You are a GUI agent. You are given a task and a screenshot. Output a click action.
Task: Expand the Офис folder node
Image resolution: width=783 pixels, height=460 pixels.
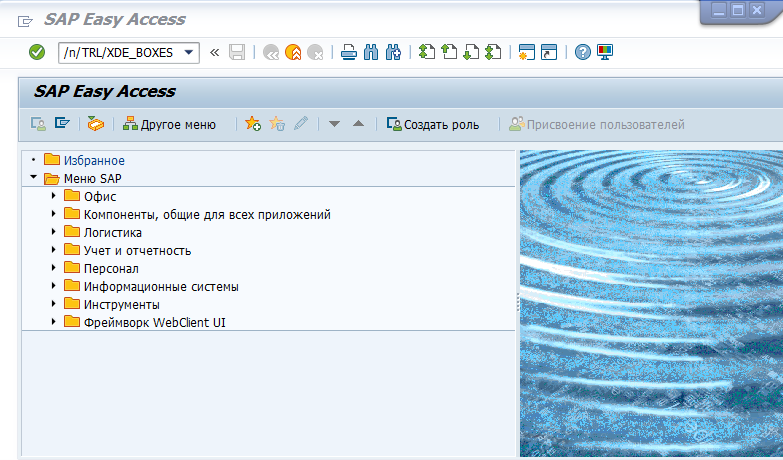tap(53, 197)
